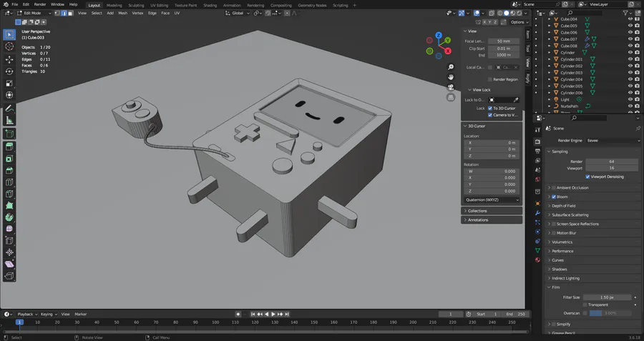Open the Playback popover in timeline
Screen dimensions: 644x341
[x=27, y=315]
